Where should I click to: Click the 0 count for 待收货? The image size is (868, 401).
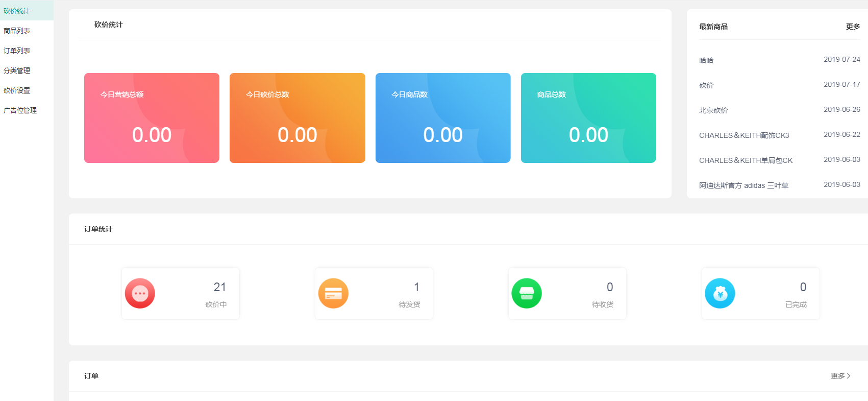coord(610,287)
